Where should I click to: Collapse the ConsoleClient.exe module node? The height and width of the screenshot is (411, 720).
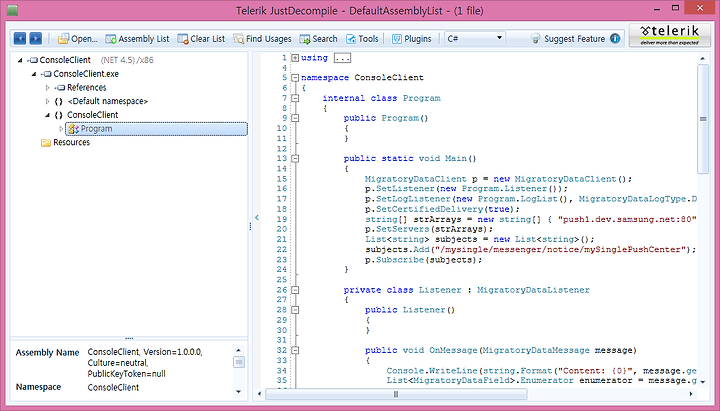(x=34, y=74)
